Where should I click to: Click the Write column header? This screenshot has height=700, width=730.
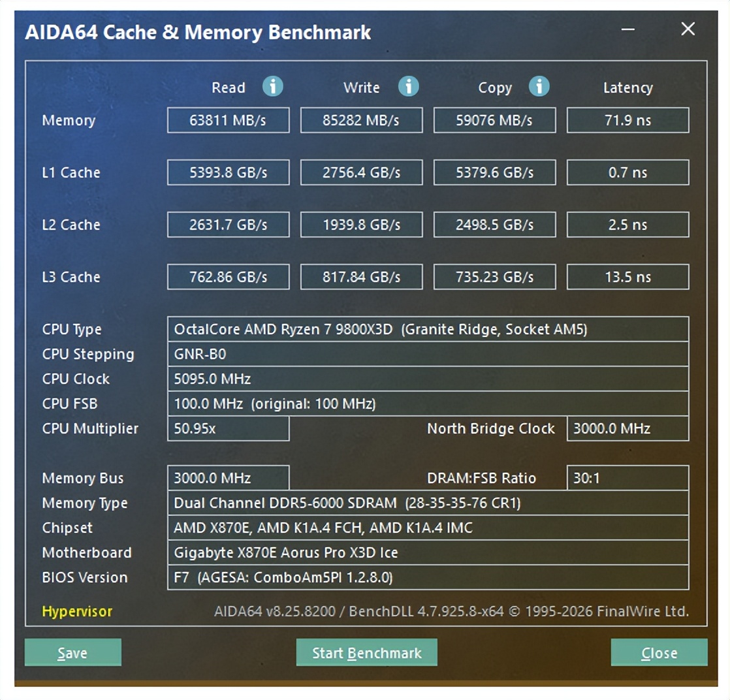pos(361,87)
